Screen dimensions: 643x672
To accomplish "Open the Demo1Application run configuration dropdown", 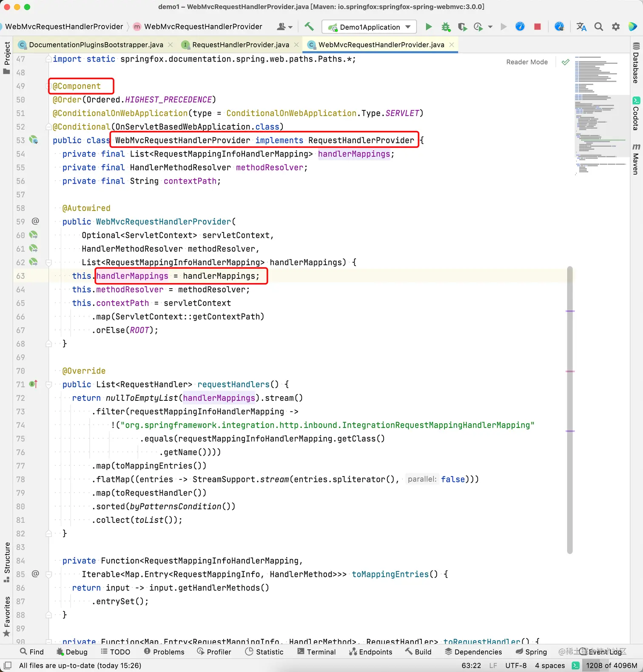I will click(x=369, y=27).
